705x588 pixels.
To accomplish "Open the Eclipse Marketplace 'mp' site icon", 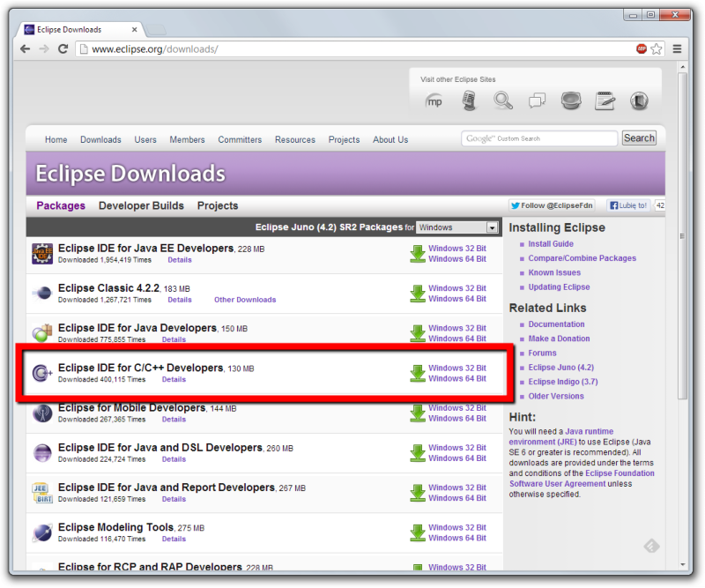I will [434, 101].
